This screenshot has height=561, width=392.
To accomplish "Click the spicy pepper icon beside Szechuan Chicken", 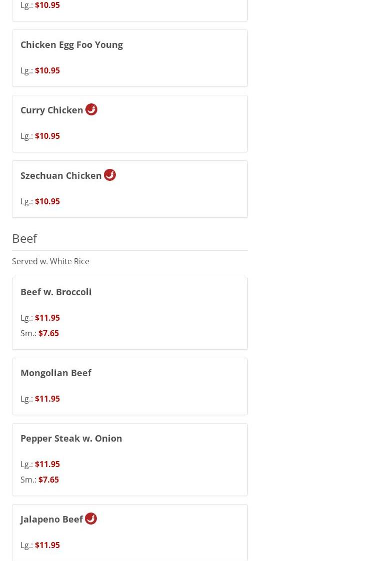I will pos(110,175).
